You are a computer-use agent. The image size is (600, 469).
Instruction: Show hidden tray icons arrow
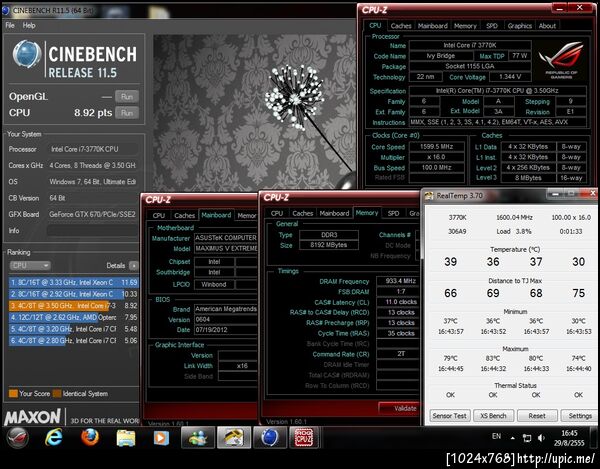(512, 438)
